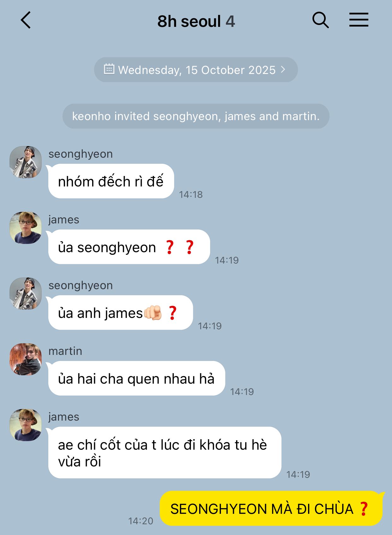
Task: Tap martin's profile avatar
Action: pyautogui.click(x=26, y=359)
